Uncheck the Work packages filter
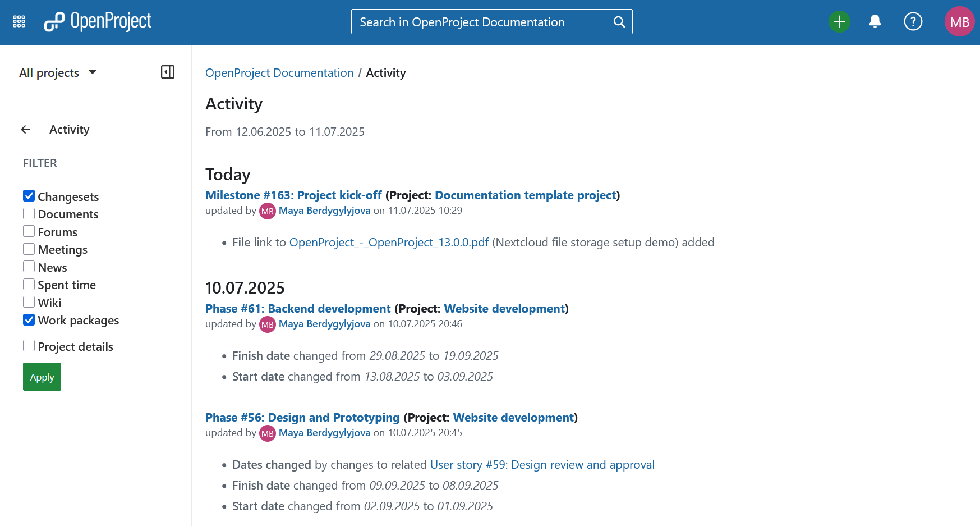The width and height of the screenshot is (980, 526). click(x=29, y=319)
